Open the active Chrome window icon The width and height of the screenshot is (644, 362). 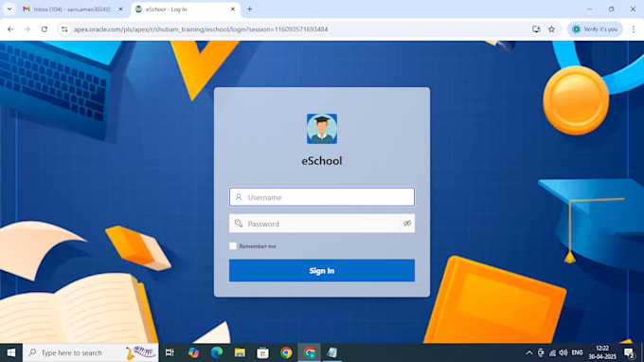tap(310, 353)
